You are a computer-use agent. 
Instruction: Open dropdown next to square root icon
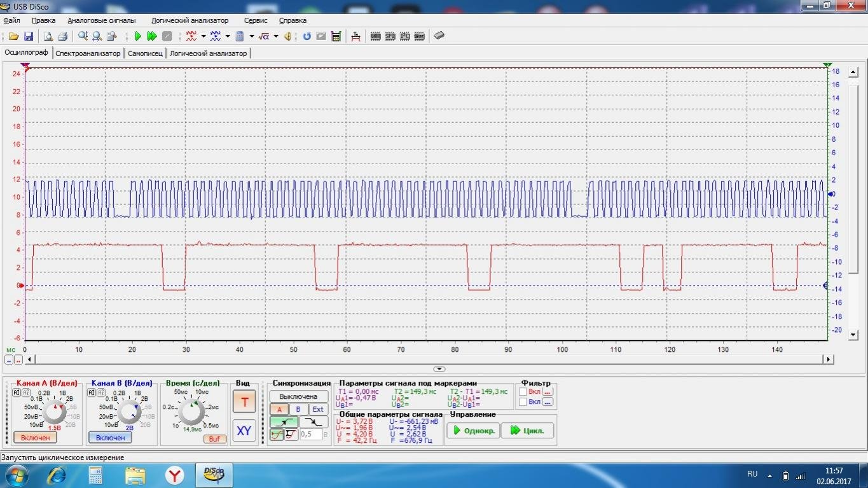[x=276, y=36]
